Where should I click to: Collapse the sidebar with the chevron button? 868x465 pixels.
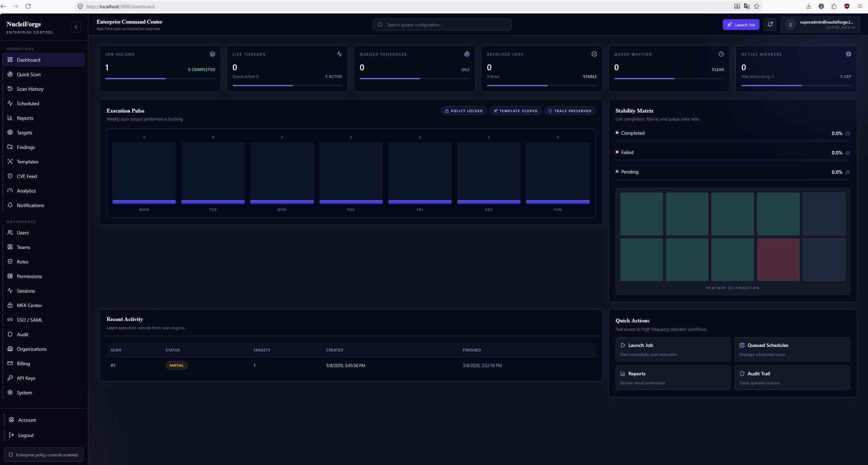pos(76,27)
